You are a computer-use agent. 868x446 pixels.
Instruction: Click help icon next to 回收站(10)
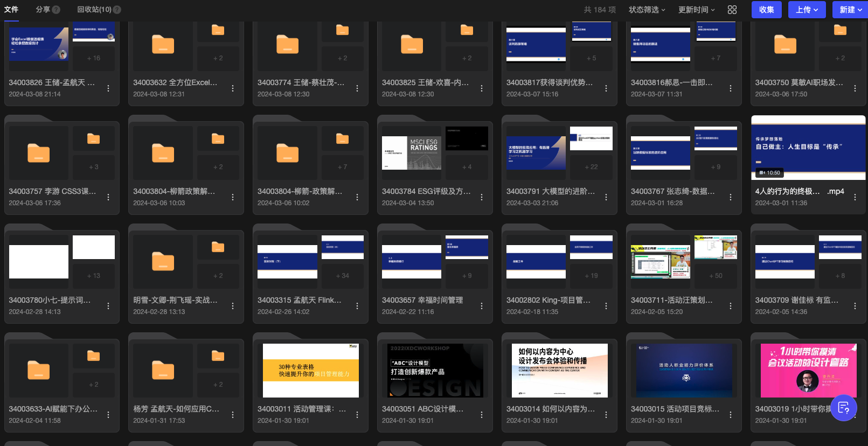(117, 10)
